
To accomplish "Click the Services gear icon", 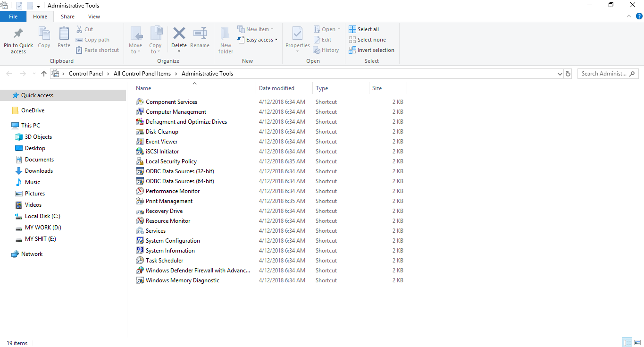I will 140,231.
